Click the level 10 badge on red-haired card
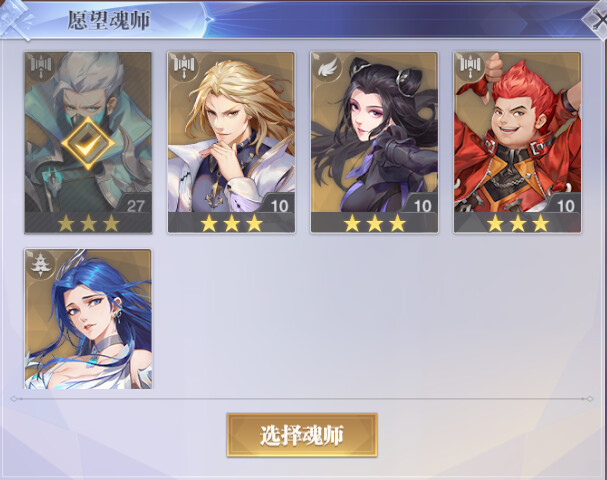The width and height of the screenshot is (607, 480). click(565, 205)
